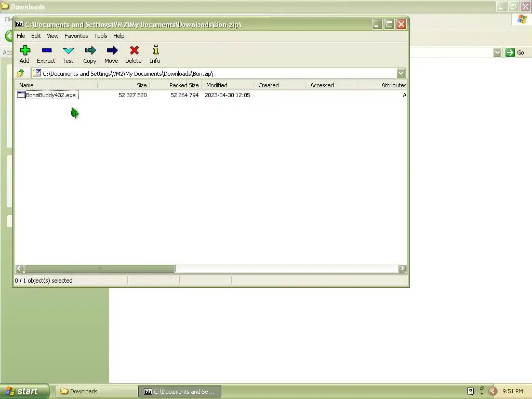Sort by the Created column header

tap(279, 85)
